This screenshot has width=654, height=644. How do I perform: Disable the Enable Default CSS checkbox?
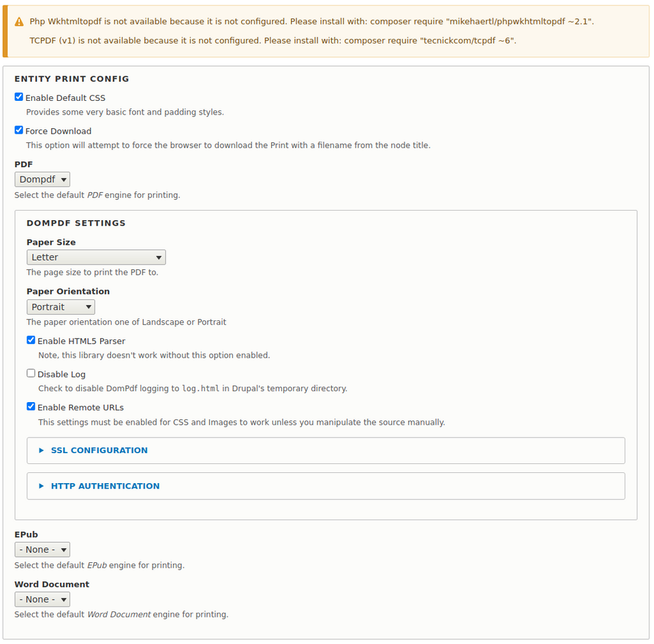pos(18,96)
